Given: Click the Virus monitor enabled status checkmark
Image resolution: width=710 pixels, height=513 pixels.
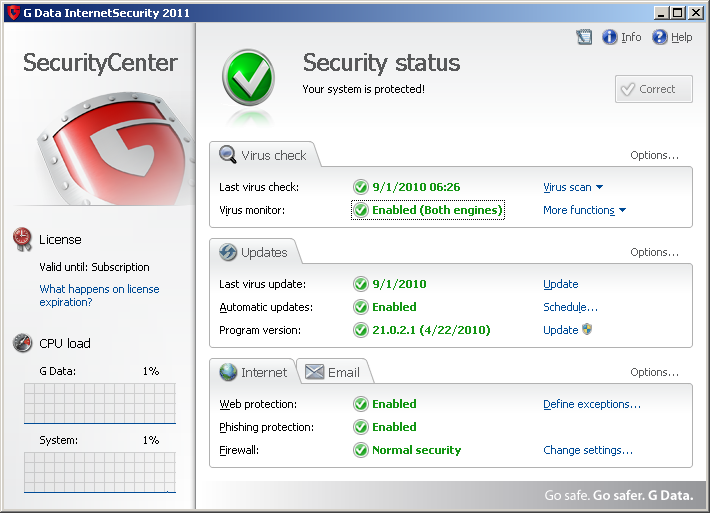Looking at the screenshot, I should click(x=360, y=210).
